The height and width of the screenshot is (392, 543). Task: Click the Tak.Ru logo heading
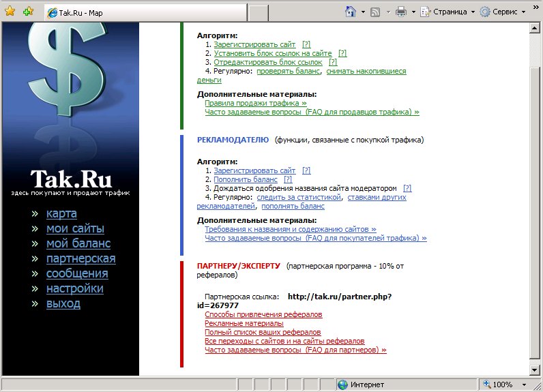coord(71,179)
